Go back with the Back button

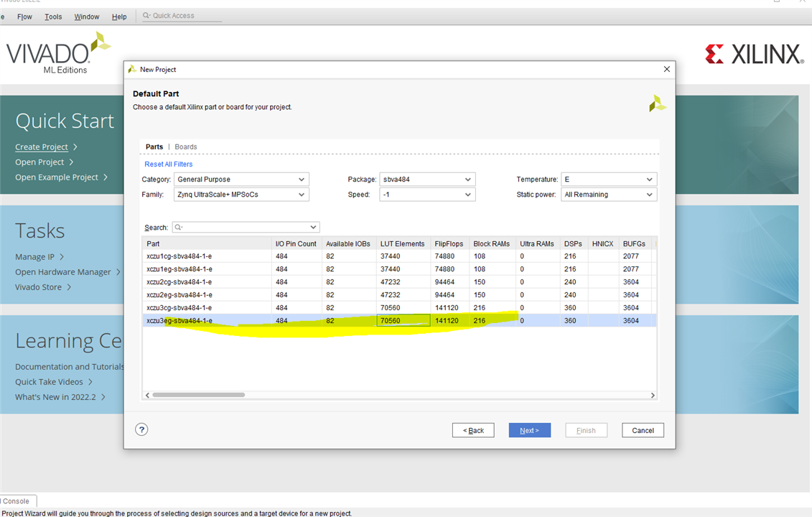point(473,430)
